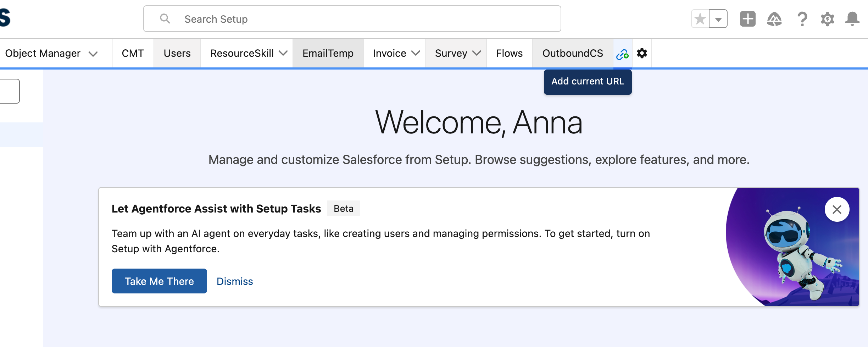868x347 pixels.
Task: Click the magnifying glass search icon
Action: [x=165, y=18]
